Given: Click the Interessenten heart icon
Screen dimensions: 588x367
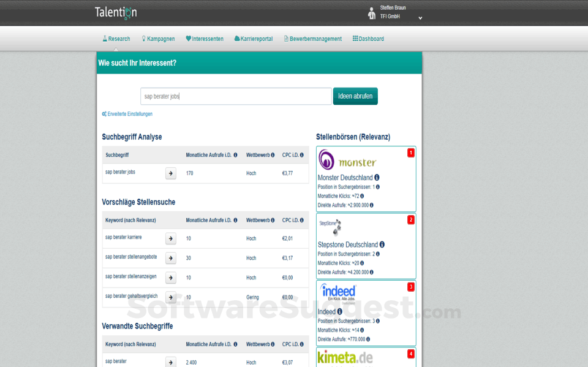Looking at the screenshot, I should coord(188,39).
